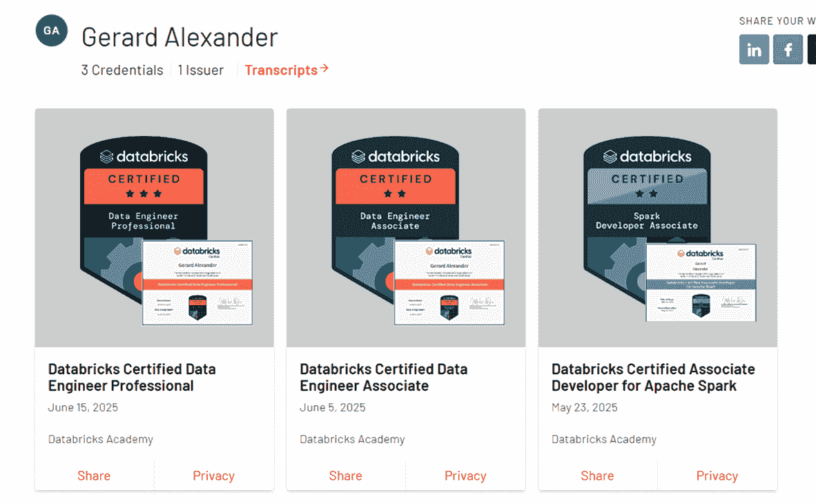Click Databricks Academy under Data Engineer Associate
This screenshot has width=816, height=504.
pos(352,439)
